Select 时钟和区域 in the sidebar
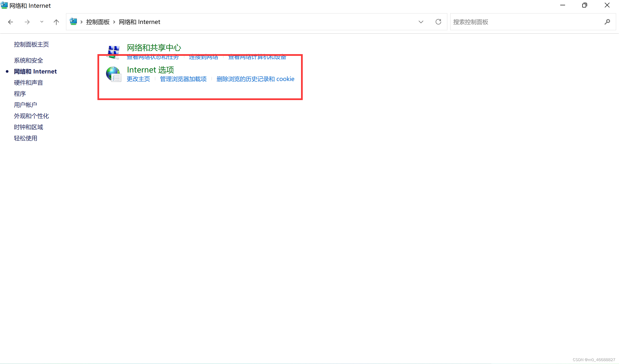 pos(29,127)
